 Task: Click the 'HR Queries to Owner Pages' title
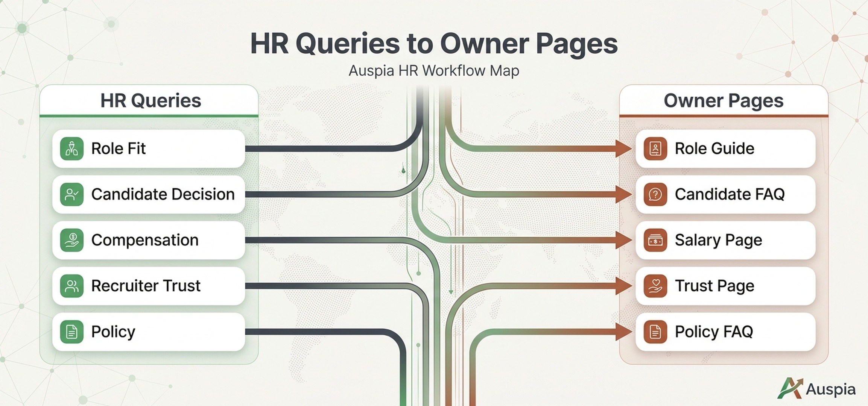(434, 44)
